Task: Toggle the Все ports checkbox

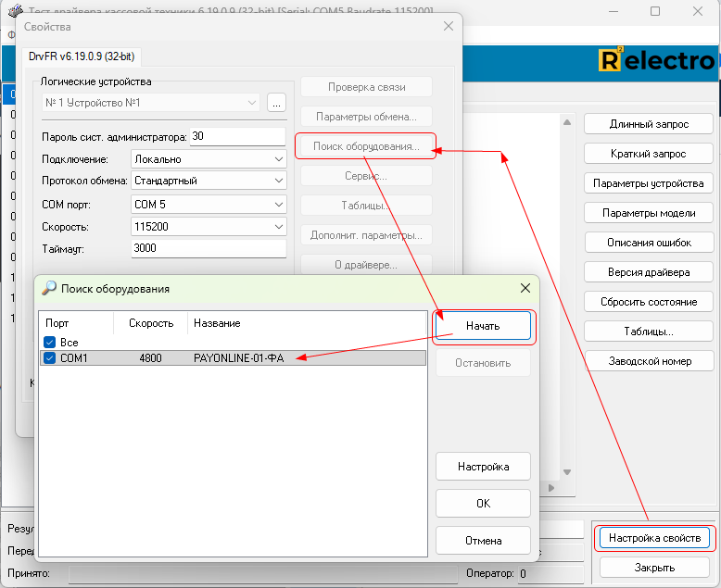Action: [x=50, y=343]
